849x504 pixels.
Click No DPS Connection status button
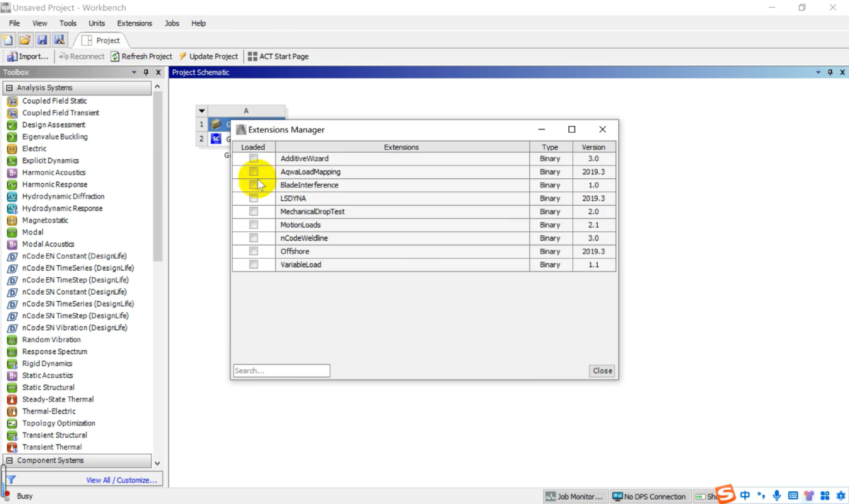pyautogui.click(x=649, y=496)
